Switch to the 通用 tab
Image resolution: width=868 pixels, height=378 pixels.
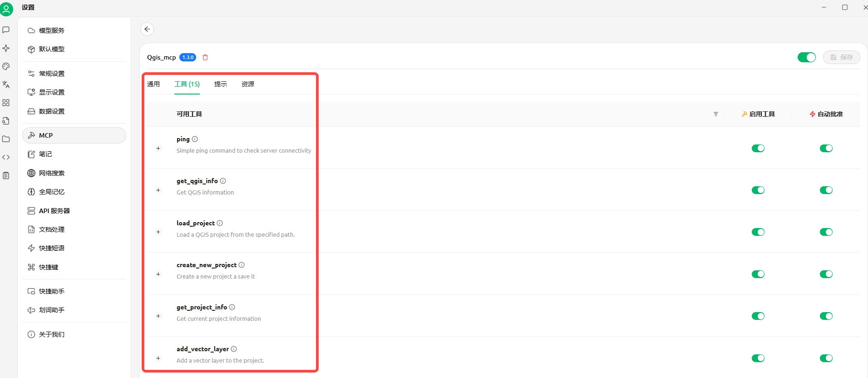point(153,84)
